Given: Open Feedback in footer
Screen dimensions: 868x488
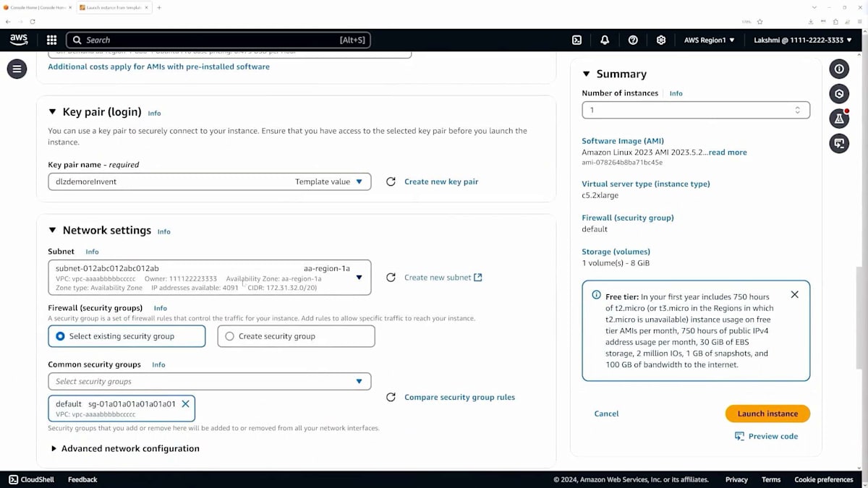Looking at the screenshot, I should [x=82, y=480].
